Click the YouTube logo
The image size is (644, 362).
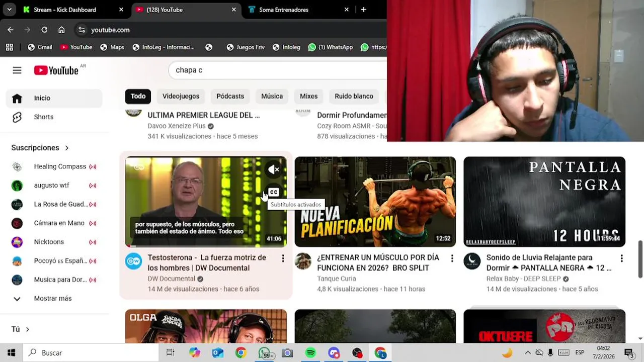coord(56,70)
